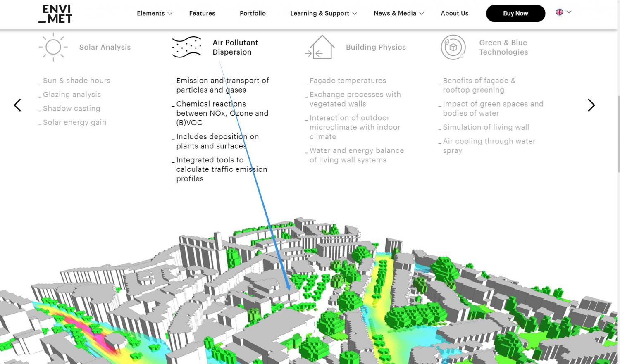The width and height of the screenshot is (620, 364).
Task: Expand the Elements dropdown menu
Action: [x=155, y=13]
